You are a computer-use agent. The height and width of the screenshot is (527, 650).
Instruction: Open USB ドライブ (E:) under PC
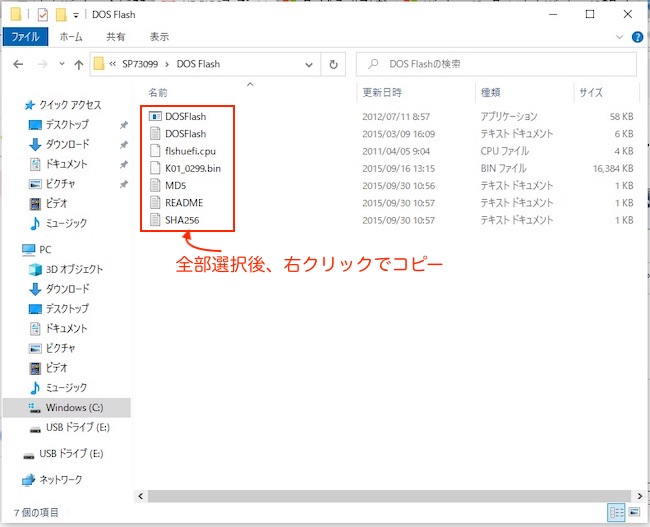(x=78, y=427)
